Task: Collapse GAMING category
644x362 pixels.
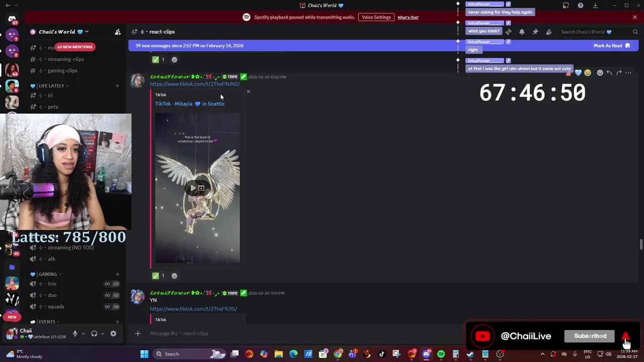Action: click(47, 274)
